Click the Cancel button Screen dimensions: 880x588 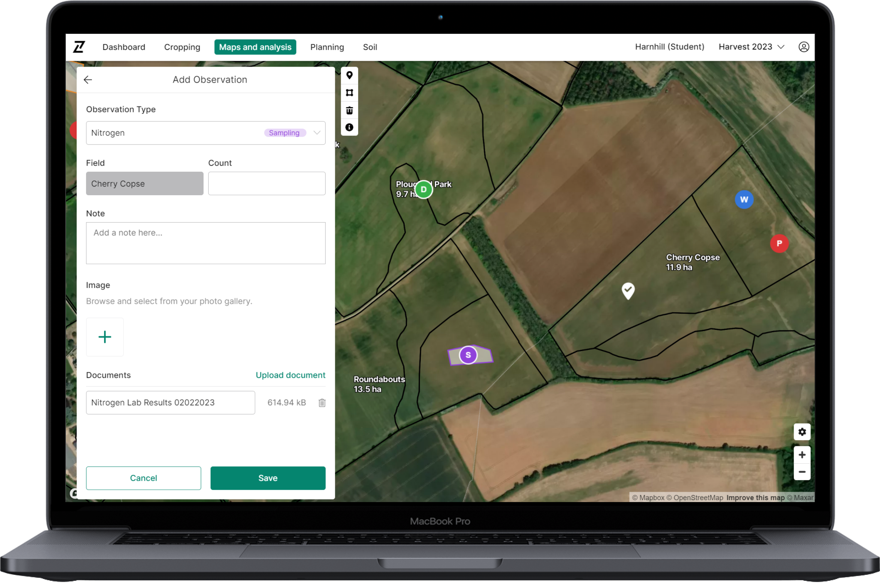pyautogui.click(x=143, y=478)
